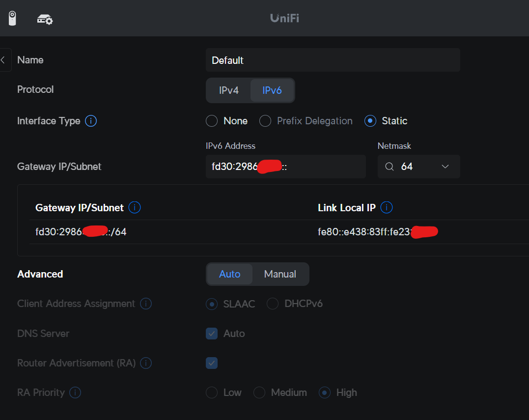The height and width of the screenshot is (420, 529).
Task: Select Auto for Advanced settings
Action: tap(230, 274)
